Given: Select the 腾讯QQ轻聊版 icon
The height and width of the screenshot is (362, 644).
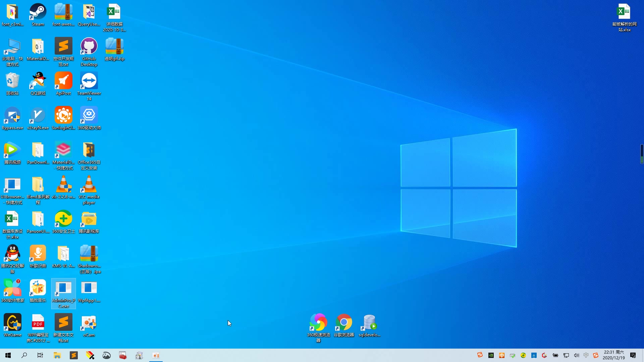Looking at the screenshot, I should [12, 259].
